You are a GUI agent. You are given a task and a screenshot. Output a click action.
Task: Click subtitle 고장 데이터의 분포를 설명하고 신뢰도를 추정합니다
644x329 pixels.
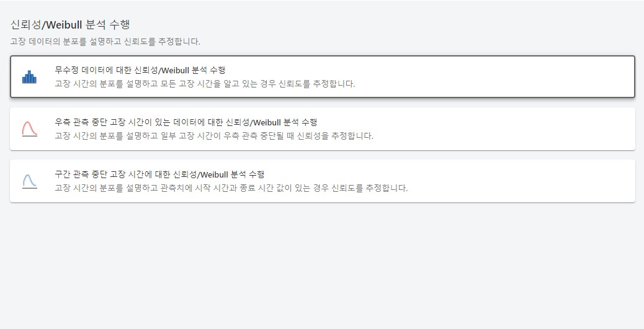(x=105, y=42)
